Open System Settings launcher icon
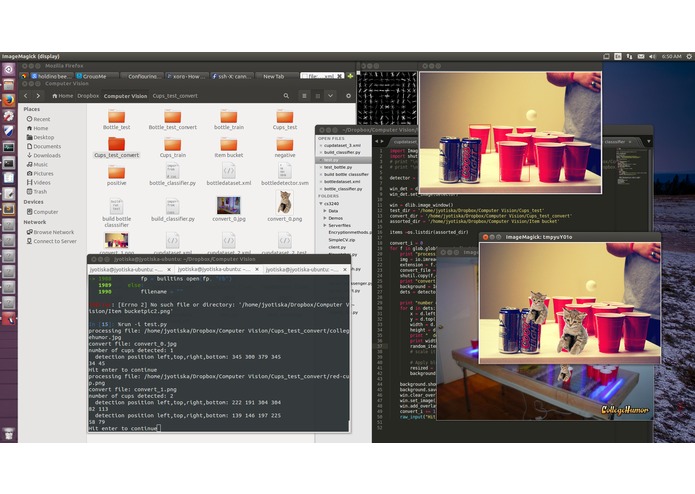Viewport: 695px width, 494px height. [x=8, y=116]
